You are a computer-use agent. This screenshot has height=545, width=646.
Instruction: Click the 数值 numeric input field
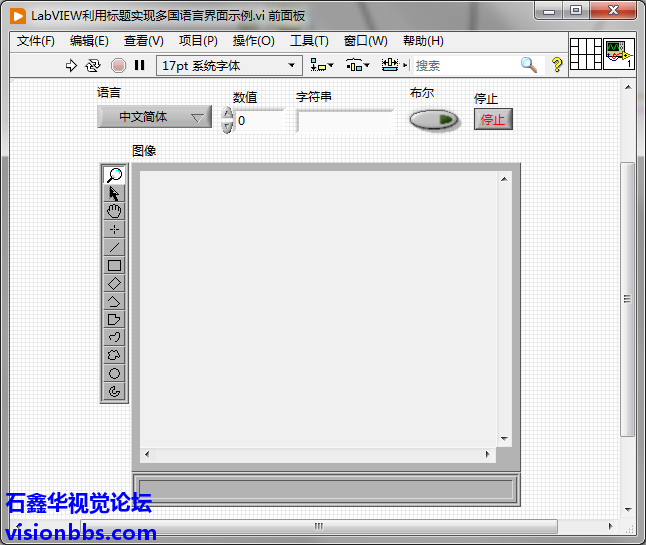pyautogui.click(x=260, y=120)
